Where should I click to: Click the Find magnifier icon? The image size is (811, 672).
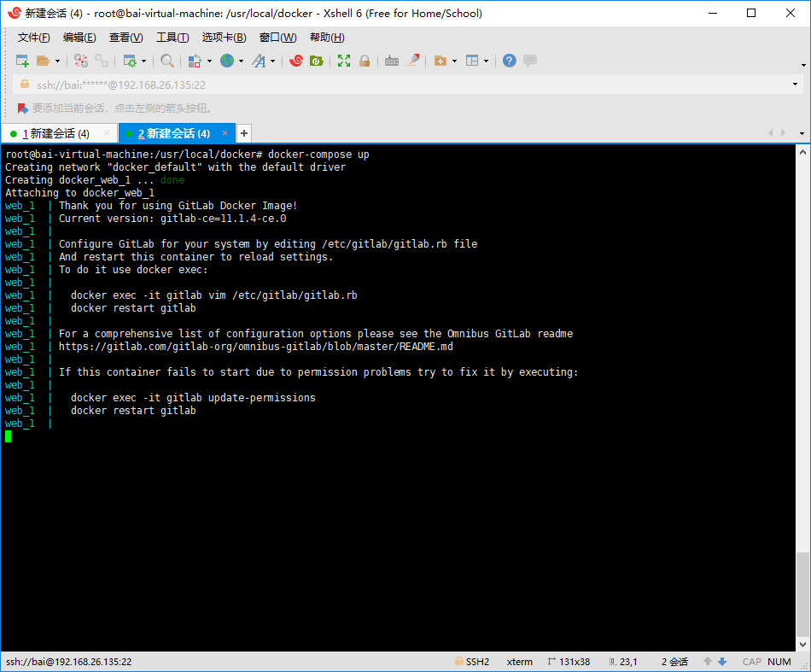pos(167,61)
